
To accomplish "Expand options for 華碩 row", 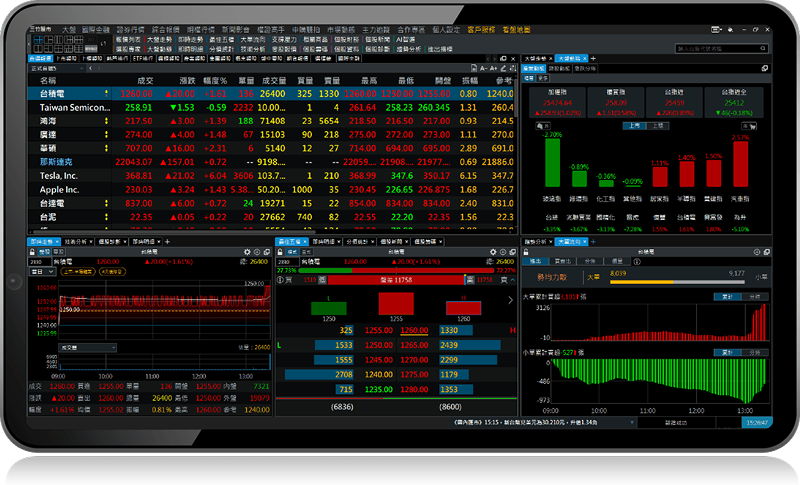I will (106, 148).
